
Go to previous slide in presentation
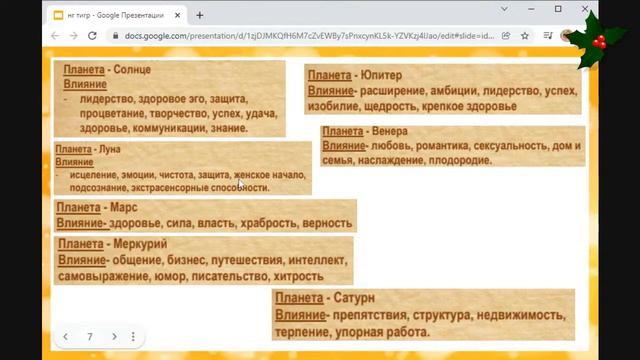[66, 337]
